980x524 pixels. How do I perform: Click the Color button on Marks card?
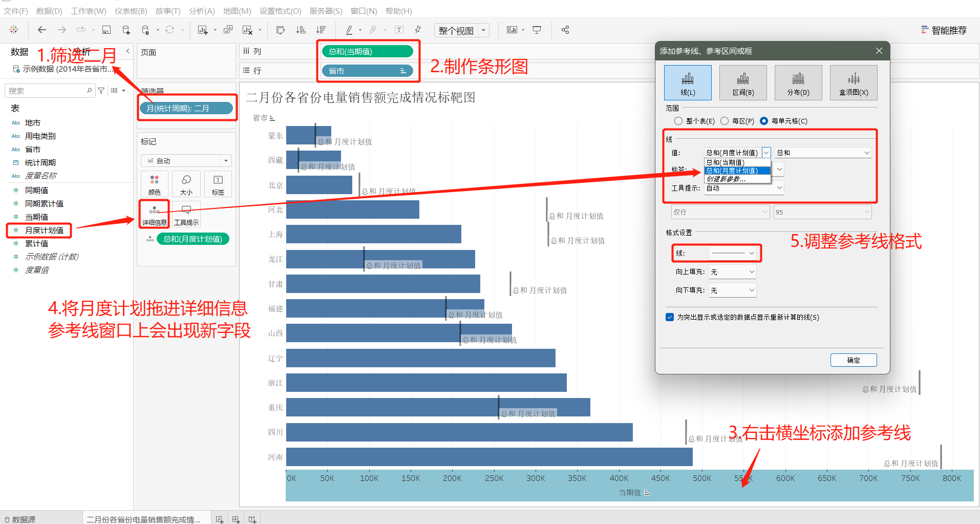(x=155, y=184)
